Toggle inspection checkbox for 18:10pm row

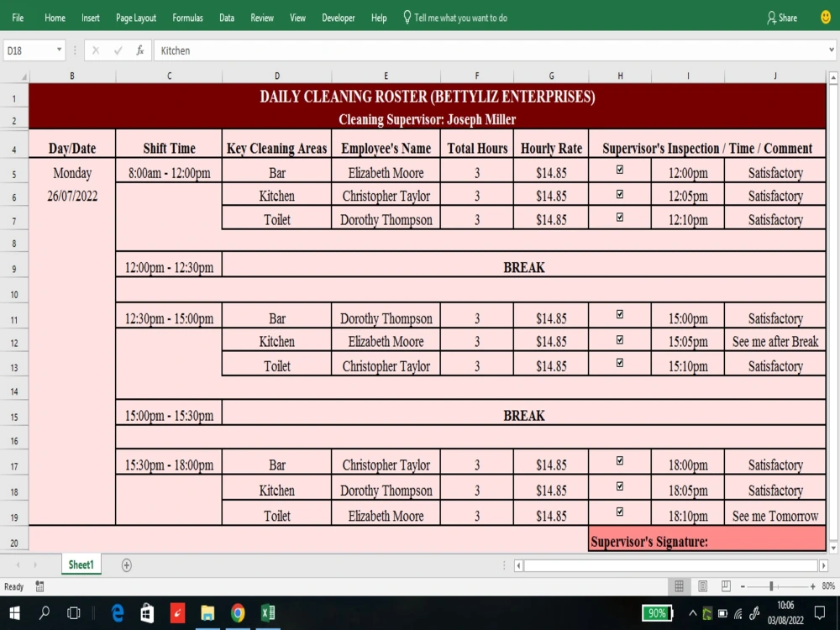point(620,512)
